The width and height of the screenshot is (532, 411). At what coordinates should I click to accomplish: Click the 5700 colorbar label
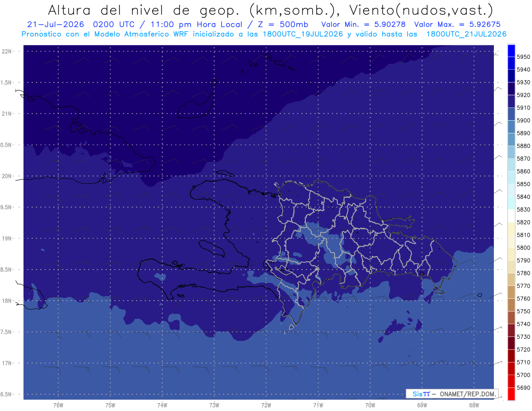click(523, 375)
